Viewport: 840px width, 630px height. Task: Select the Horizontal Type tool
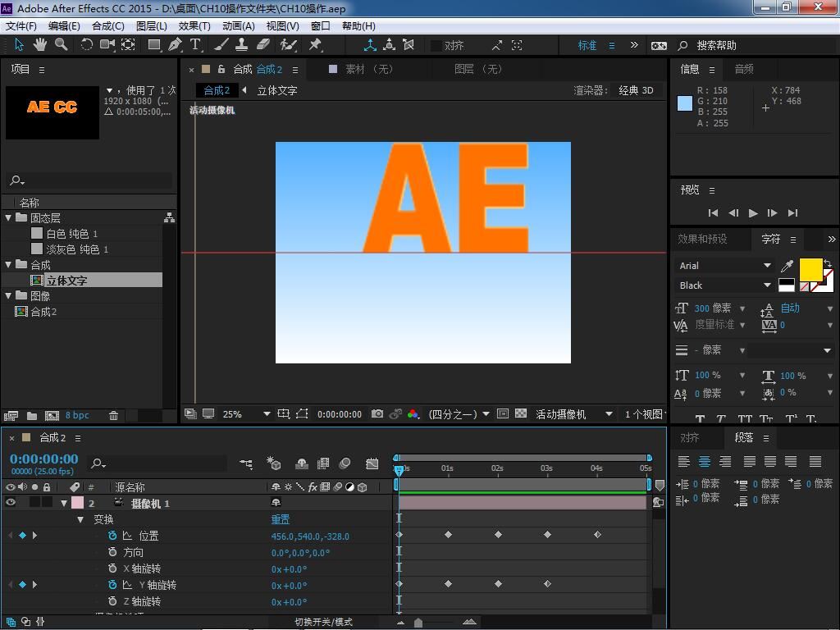[195, 45]
